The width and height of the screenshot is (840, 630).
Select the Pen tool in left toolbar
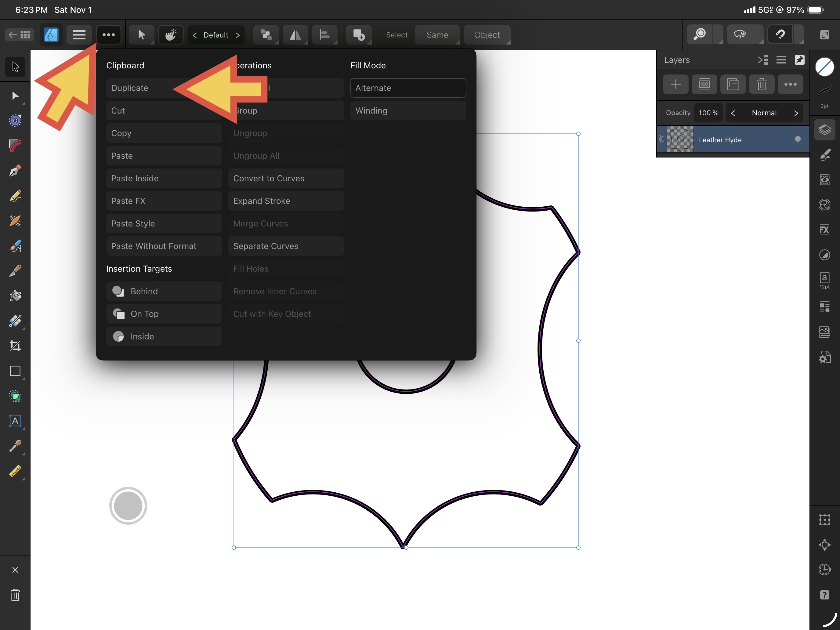15,171
